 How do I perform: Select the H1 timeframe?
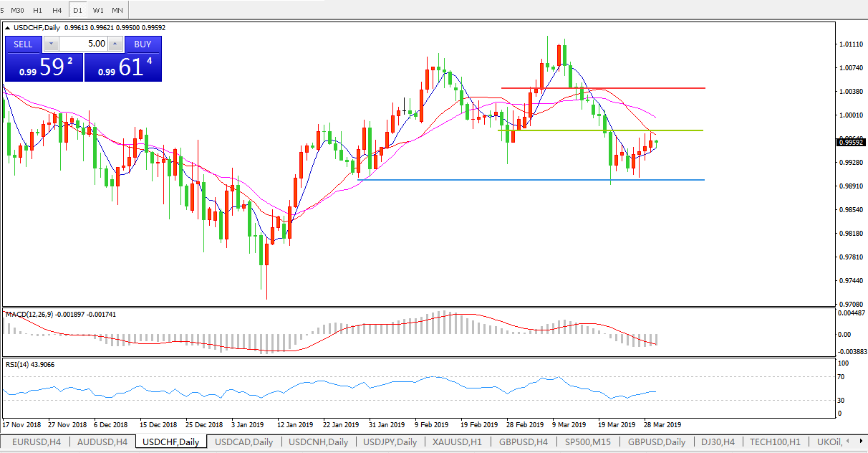(x=37, y=10)
